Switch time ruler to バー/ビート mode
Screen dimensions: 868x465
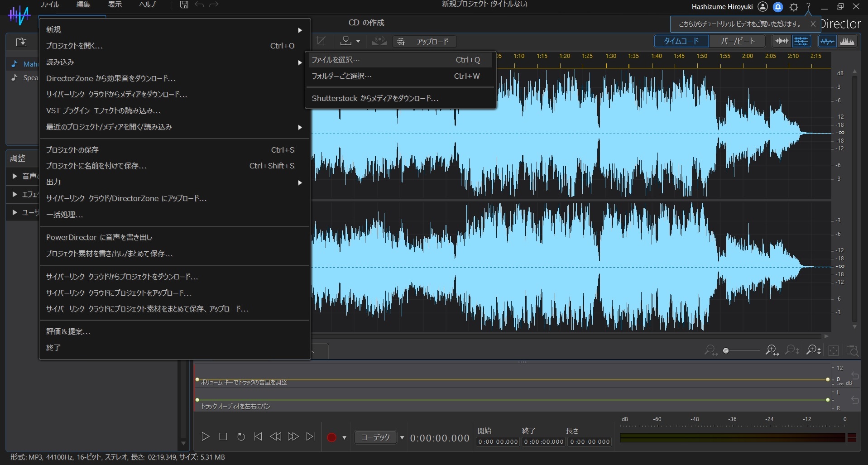[x=738, y=41]
